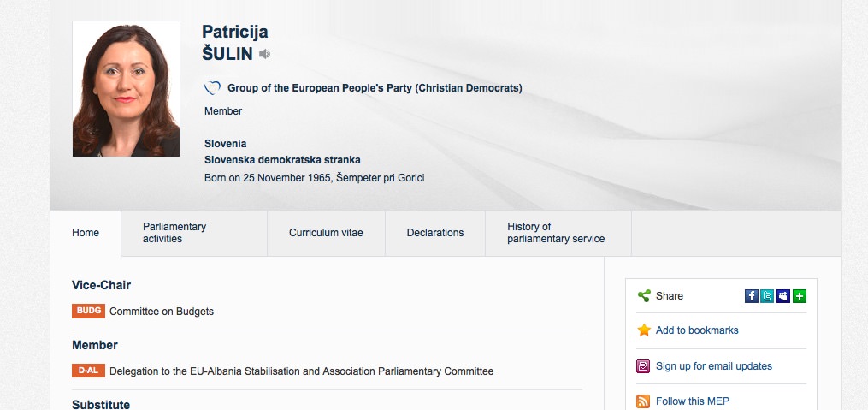This screenshot has height=410, width=868.
Task: Open the Curriculum vitae tab
Action: point(326,233)
